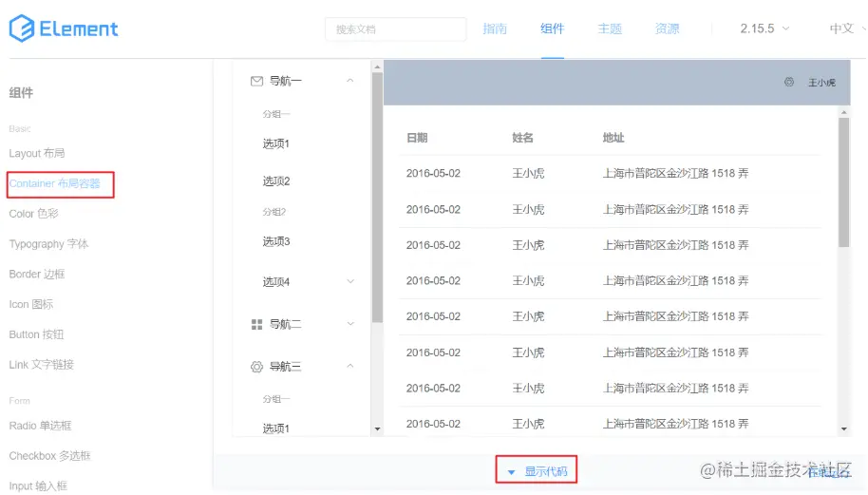Open the 组件 nav tab
The width and height of the screenshot is (868, 495).
[x=552, y=29]
